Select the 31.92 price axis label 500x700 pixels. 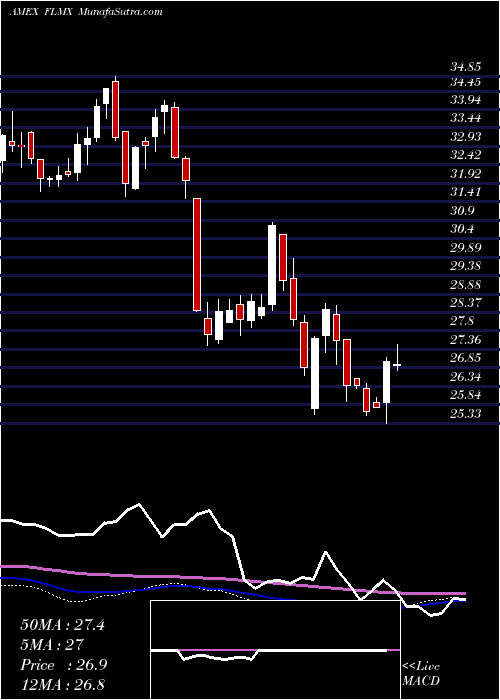pos(465,174)
